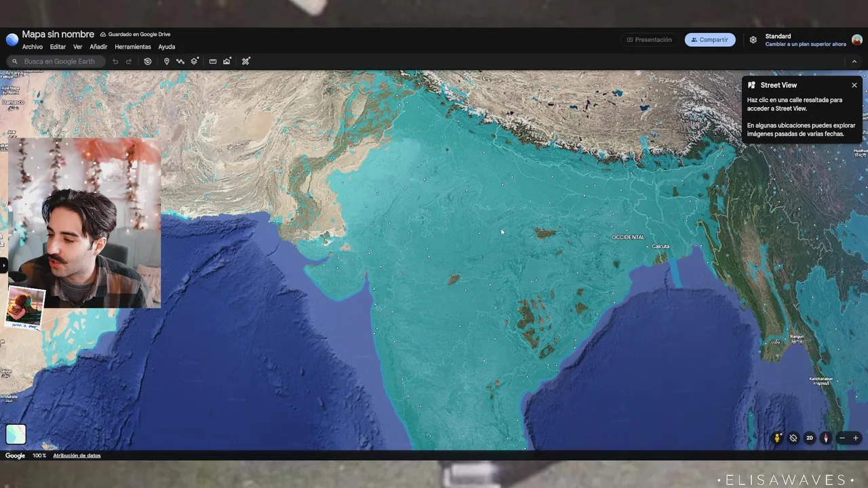Open historical imagery clock tool

[148, 61]
